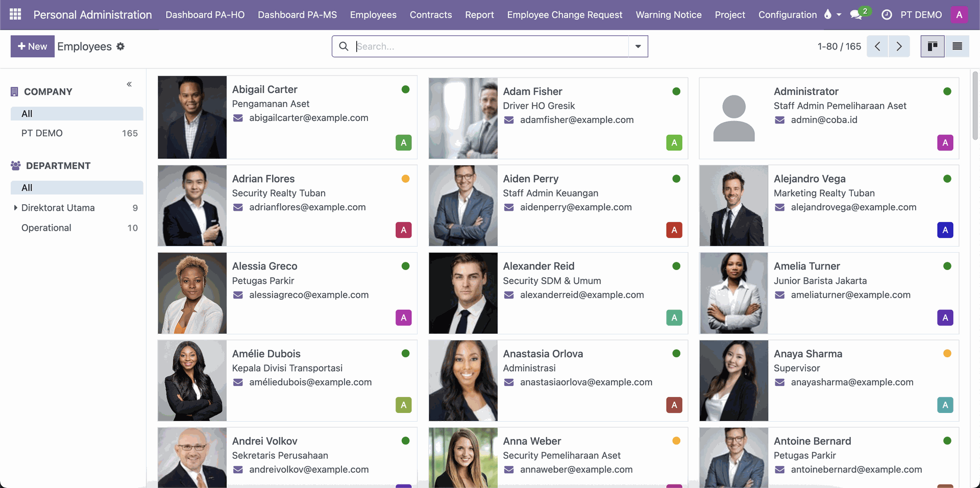Open the conversations chat bubble icon
980x488 pixels.
click(856, 15)
